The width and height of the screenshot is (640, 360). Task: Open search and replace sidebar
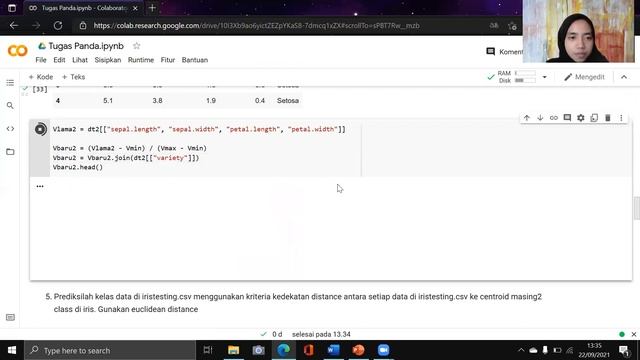(10, 106)
